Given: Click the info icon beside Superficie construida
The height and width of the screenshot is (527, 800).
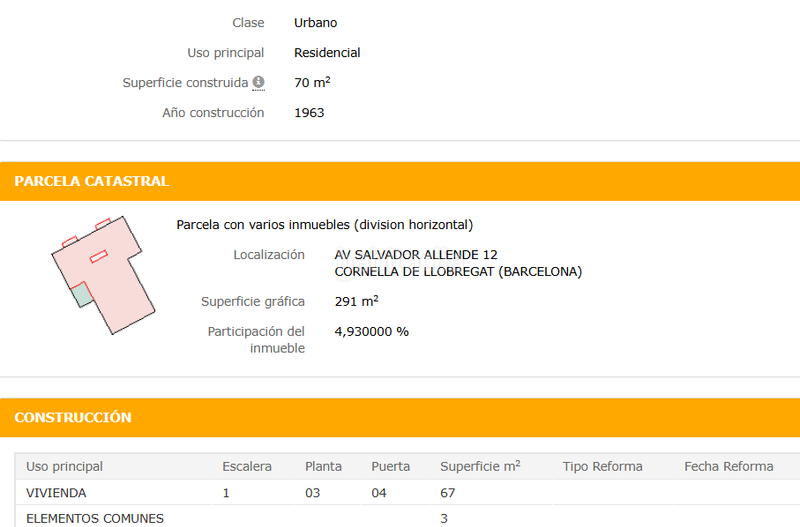Looking at the screenshot, I should coord(258,83).
